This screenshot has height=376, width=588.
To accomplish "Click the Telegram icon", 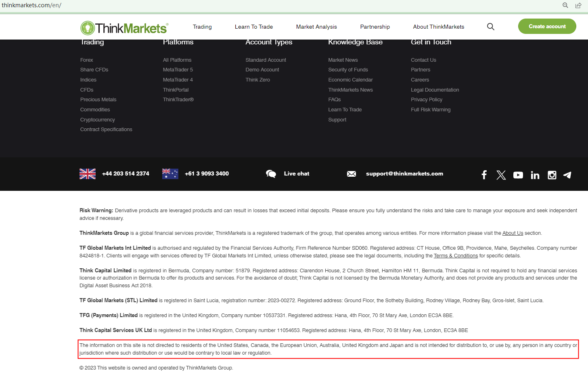I will [567, 175].
